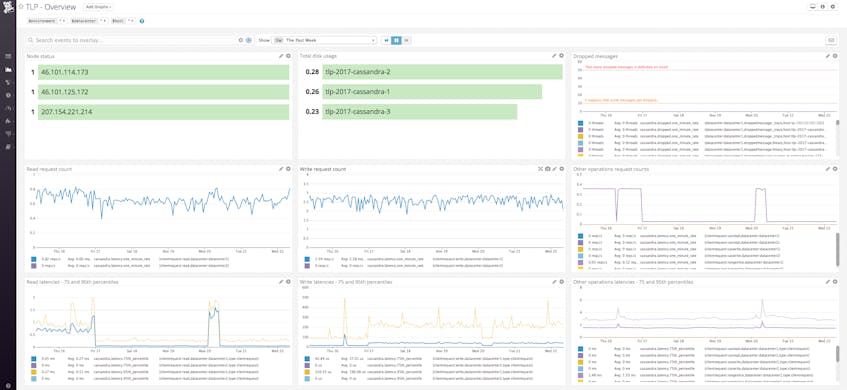Open Total disk usage settings gear
The height and width of the screenshot is (390, 847).
[561, 56]
